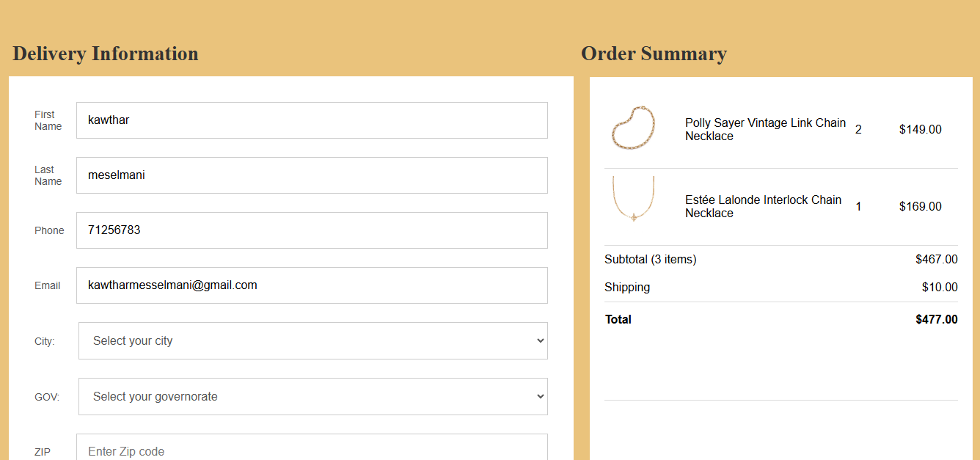980x460 pixels.
Task: Select Estée Lalonde Interlock Chain Necklace title
Action: [x=763, y=206]
